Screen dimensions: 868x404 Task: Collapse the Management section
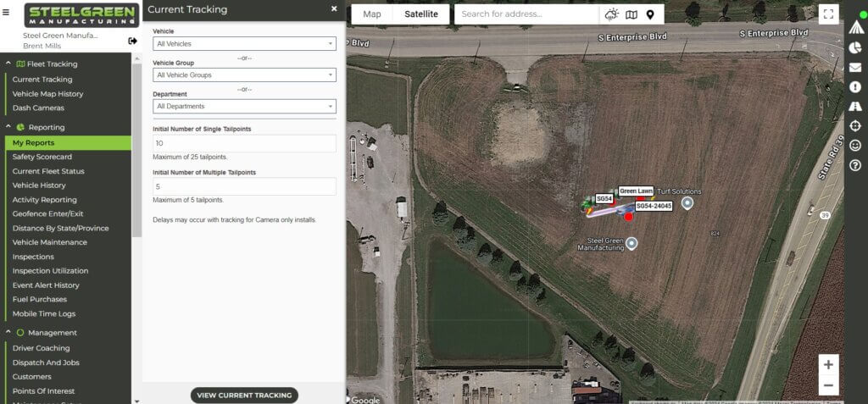pos(8,333)
